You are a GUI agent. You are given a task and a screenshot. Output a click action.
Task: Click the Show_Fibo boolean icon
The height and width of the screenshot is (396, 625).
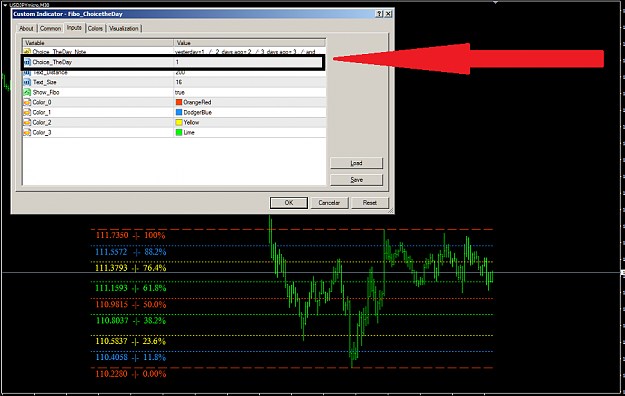tap(27, 92)
